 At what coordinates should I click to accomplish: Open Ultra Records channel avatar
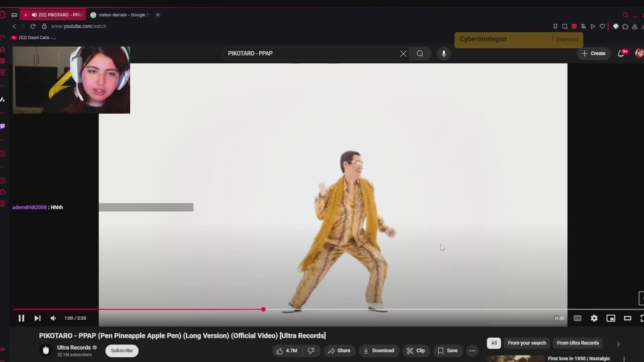(x=46, y=350)
